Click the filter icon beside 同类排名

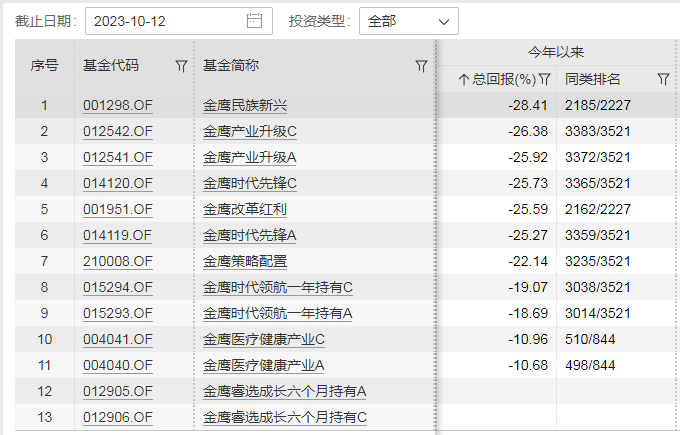pyautogui.click(x=663, y=79)
